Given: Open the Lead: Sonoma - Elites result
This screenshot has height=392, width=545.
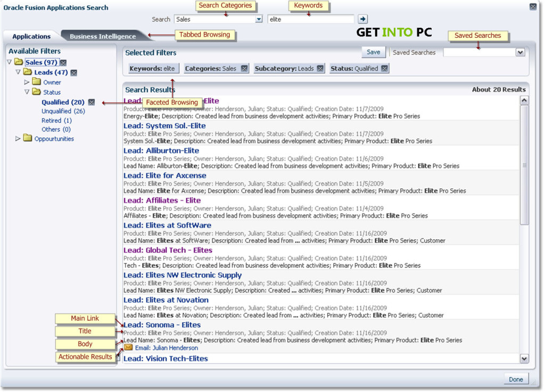Looking at the screenshot, I should tap(162, 325).
